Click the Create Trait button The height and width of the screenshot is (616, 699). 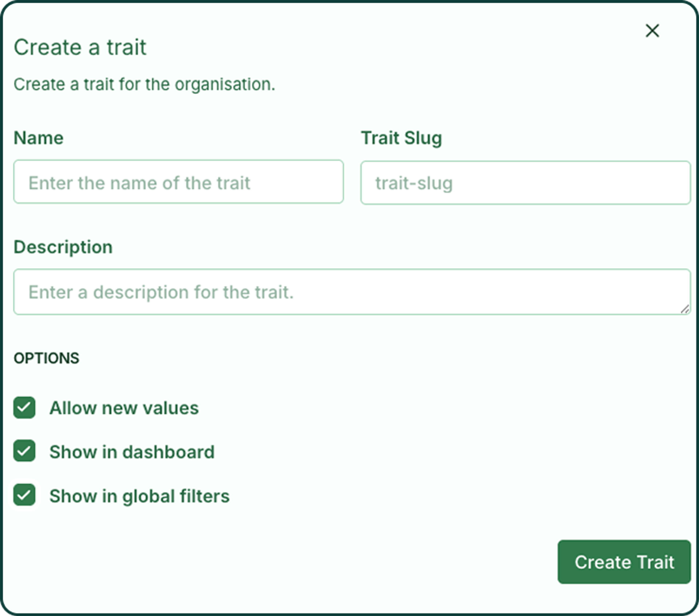624,562
